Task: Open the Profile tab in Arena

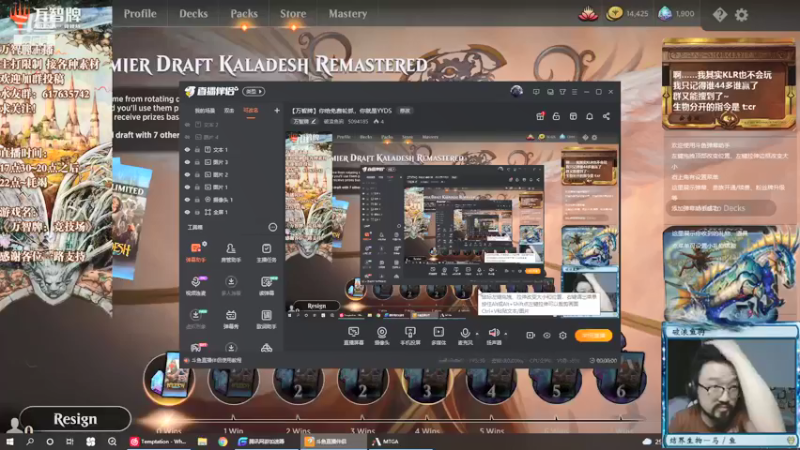Action: (140, 14)
